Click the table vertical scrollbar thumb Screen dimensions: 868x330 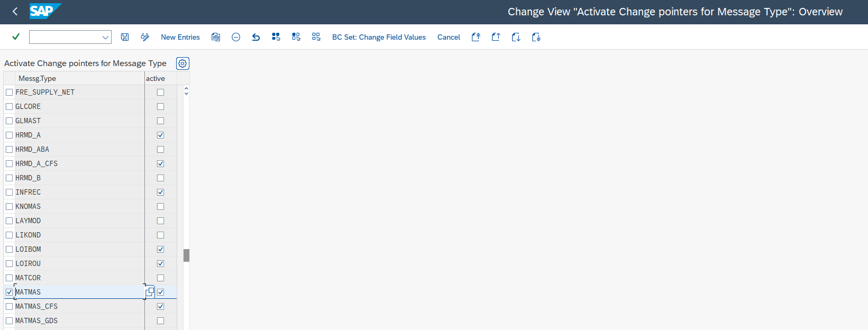pyautogui.click(x=186, y=255)
